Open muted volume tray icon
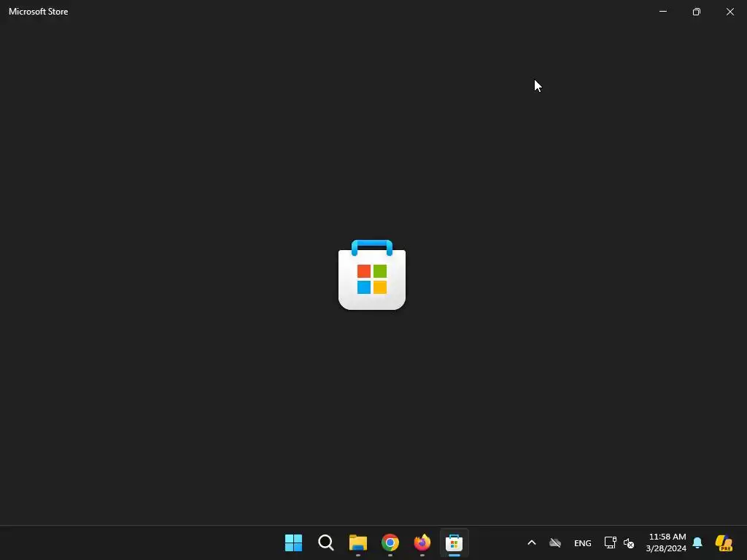 pos(629,542)
